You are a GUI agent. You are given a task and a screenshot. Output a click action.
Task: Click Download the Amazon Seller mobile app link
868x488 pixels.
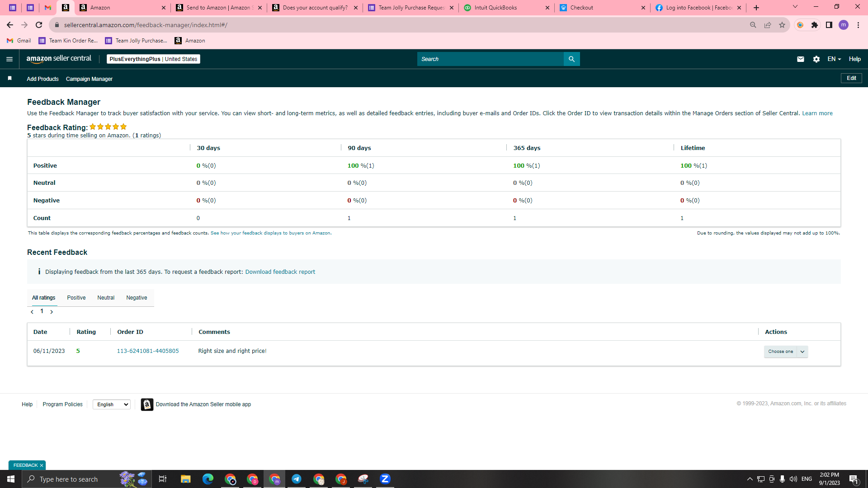point(203,404)
